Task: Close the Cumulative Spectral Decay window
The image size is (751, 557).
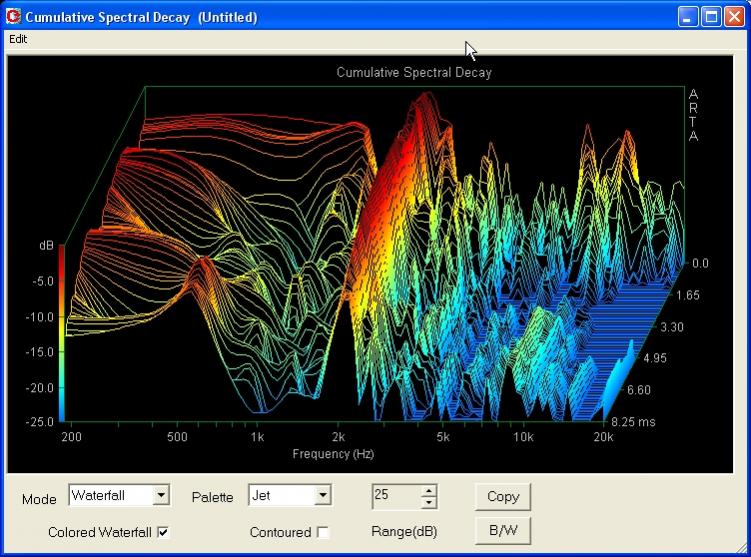Action: point(734,17)
